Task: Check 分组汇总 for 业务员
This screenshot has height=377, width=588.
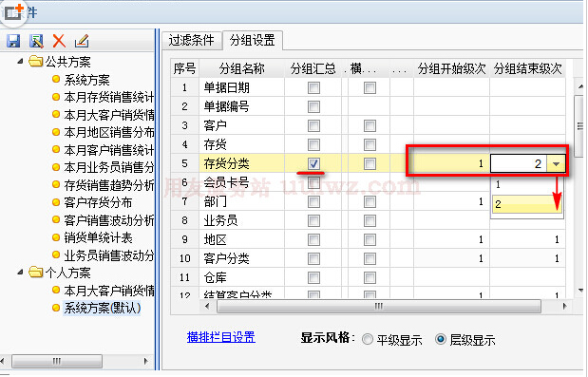Action: 313,220
